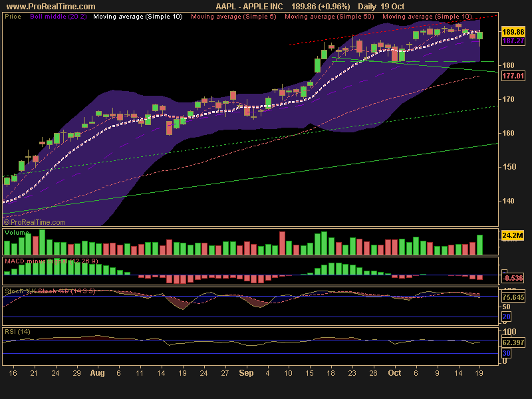Select the 189.86 (+0.96%) price text

coord(321,7)
